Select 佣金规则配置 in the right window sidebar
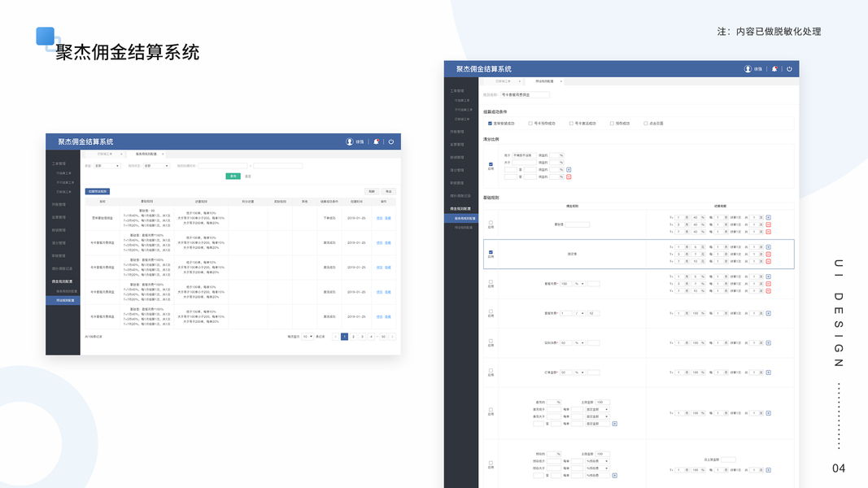This screenshot has width=868, height=488. pyautogui.click(x=460, y=208)
